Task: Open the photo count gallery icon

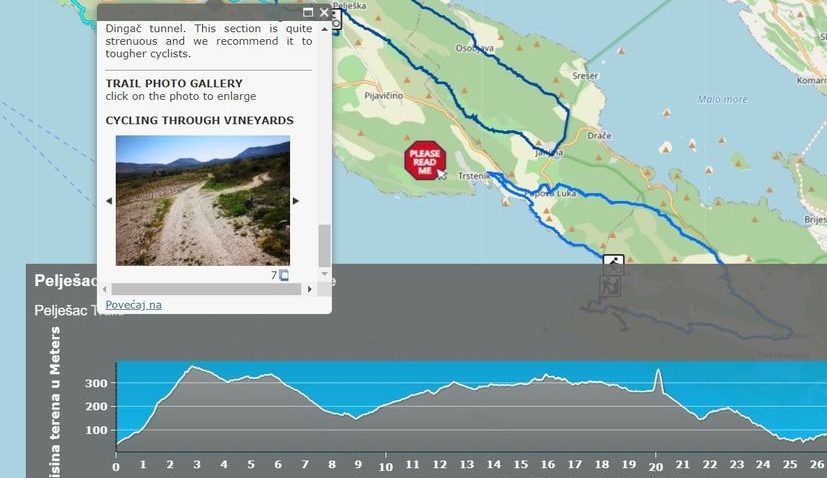Action: pyautogui.click(x=284, y=275)
